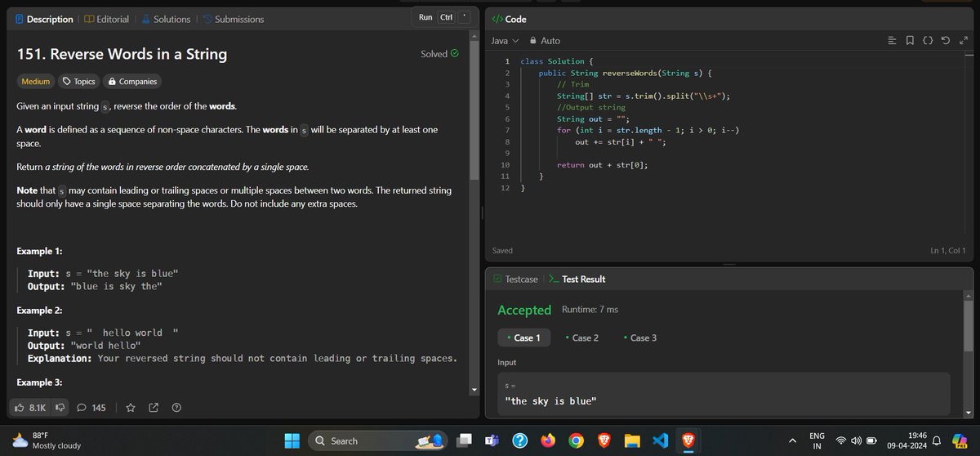Open clock and date 19:46 in tray

pyautogui.click(x=905, y=440)
